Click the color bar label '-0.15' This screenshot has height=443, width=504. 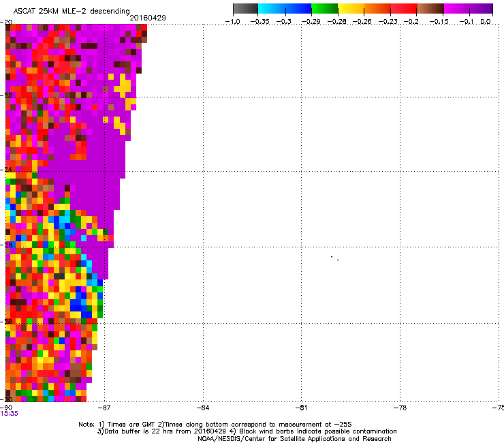pos(439,22)
